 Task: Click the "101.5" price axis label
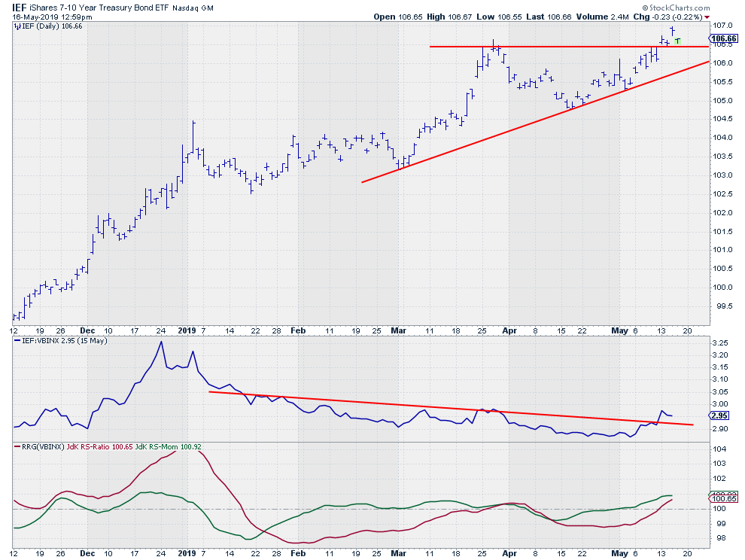pos(721,232)
